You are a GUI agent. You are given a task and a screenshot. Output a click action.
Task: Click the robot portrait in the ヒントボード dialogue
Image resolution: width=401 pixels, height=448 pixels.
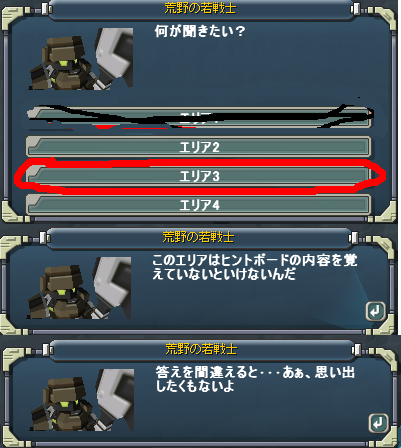click(79, 288)
